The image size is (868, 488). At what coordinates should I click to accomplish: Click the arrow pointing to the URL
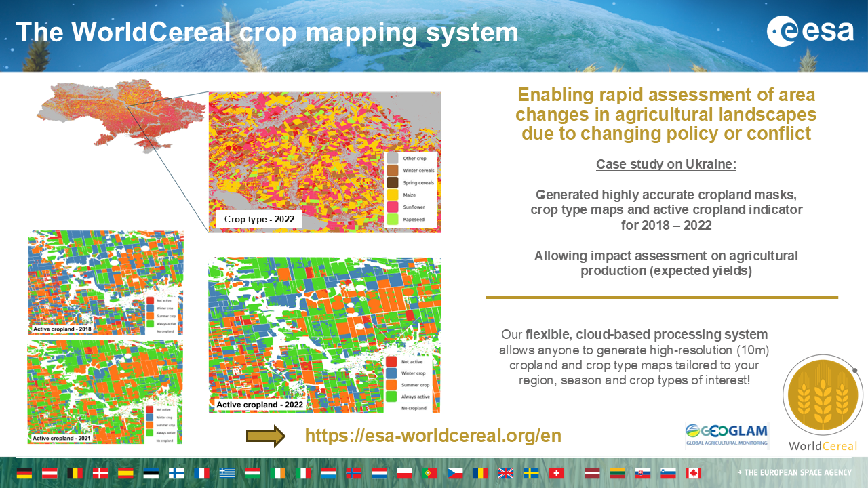click(265, 436)
